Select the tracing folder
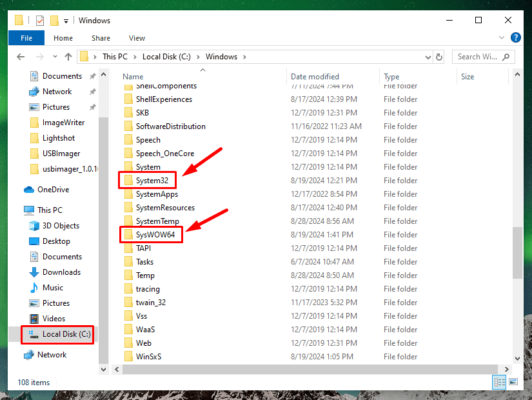 point(148,289)
